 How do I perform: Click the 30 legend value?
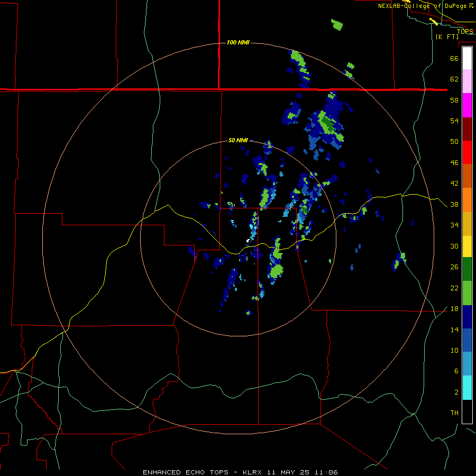click(454, 246)
